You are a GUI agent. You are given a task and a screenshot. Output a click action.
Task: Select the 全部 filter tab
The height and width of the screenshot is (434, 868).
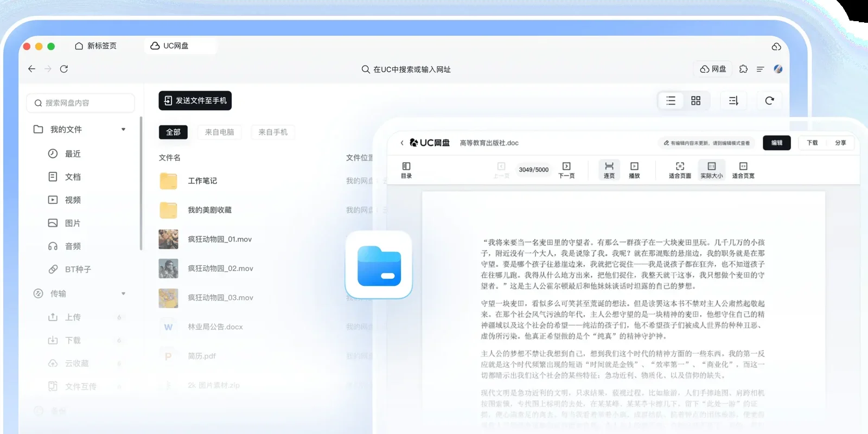(x=173, y=132)
